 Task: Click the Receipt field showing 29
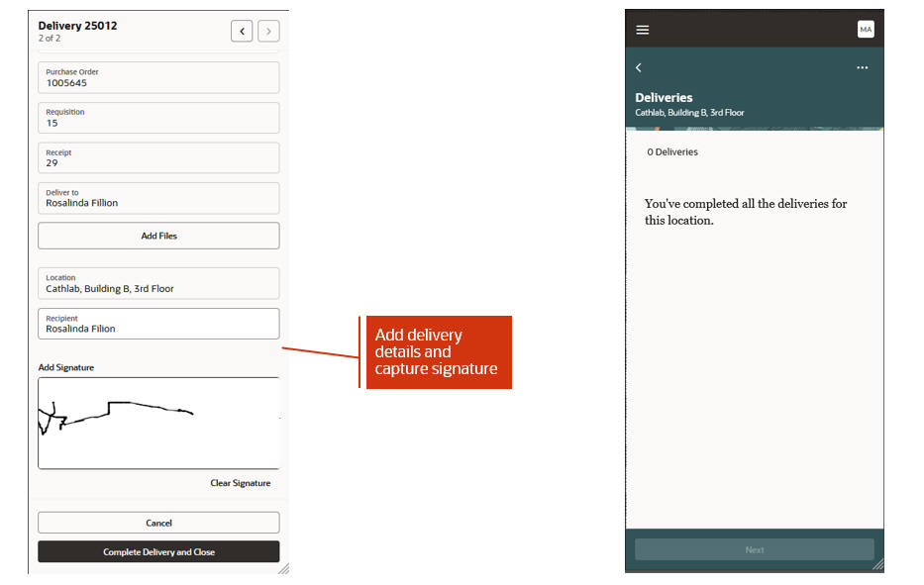158,158
